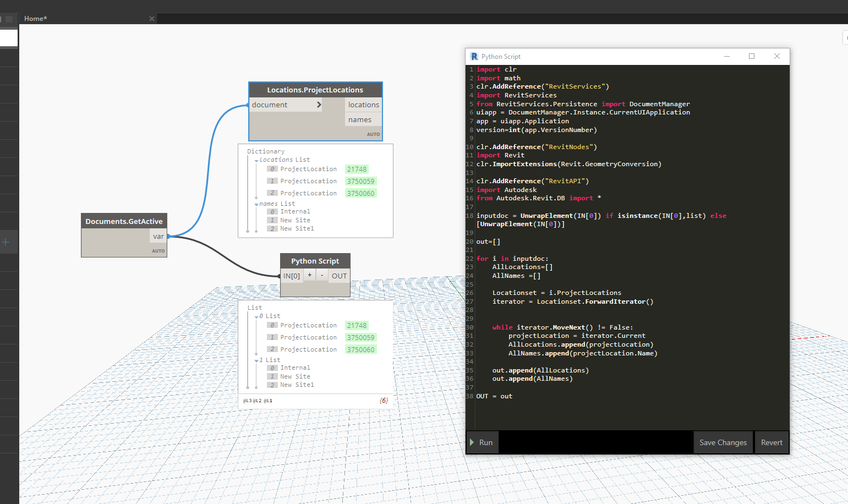Click the document port chevron arrow

[319, 105]
